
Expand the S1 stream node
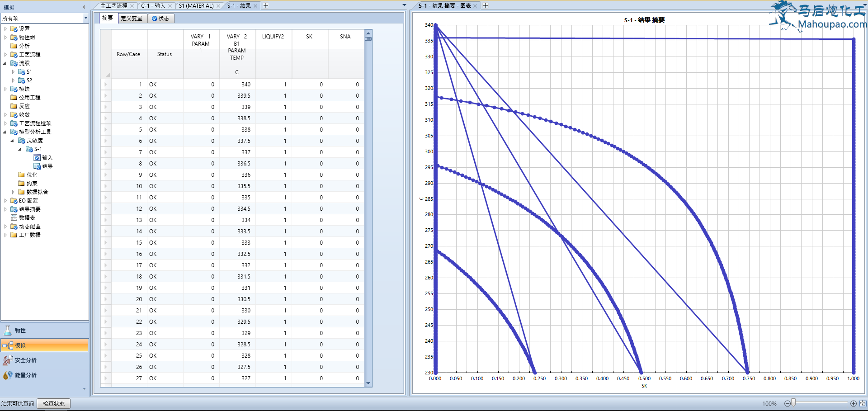(13, 71)
